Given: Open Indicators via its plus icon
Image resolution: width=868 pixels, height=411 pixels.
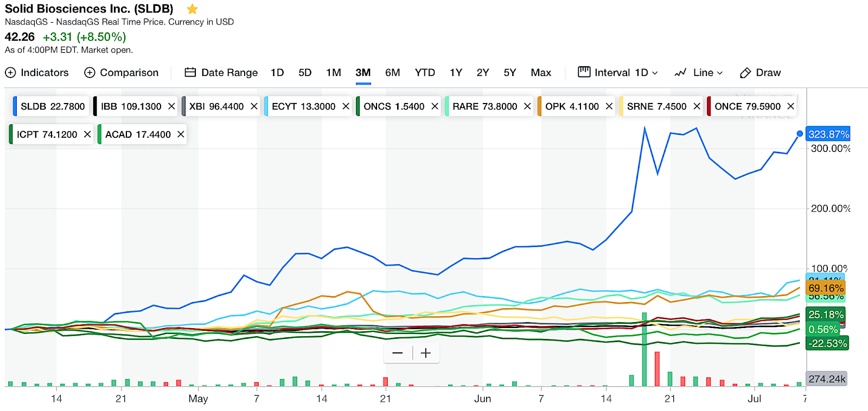Looking at the screenshot, I should [x=10, y=73].
